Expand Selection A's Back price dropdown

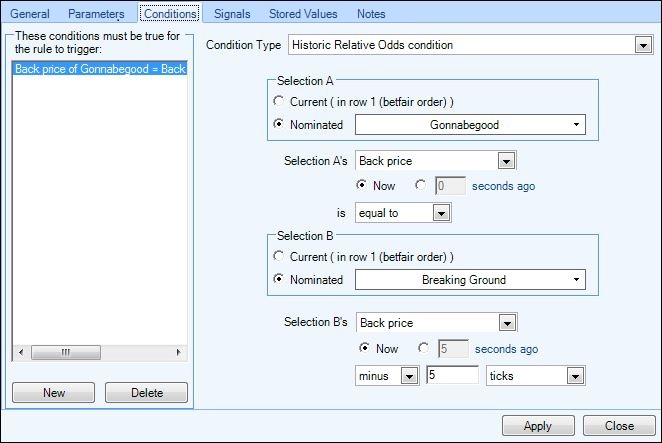click(436, 161)
